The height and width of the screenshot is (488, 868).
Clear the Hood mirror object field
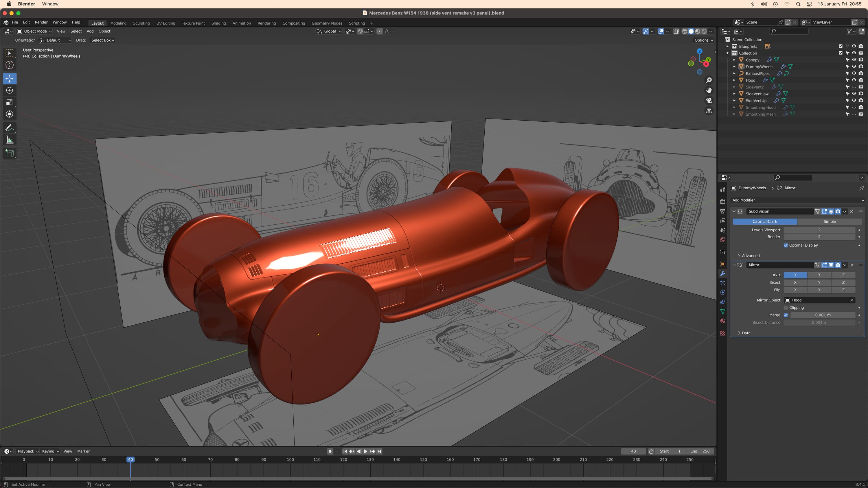tap(852, 300)
